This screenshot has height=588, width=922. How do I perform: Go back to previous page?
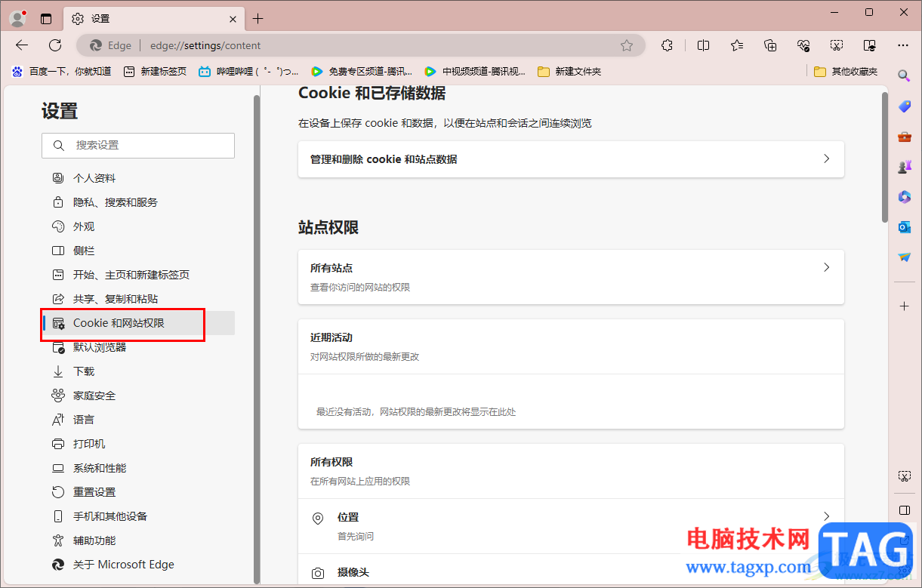(22, 45)
